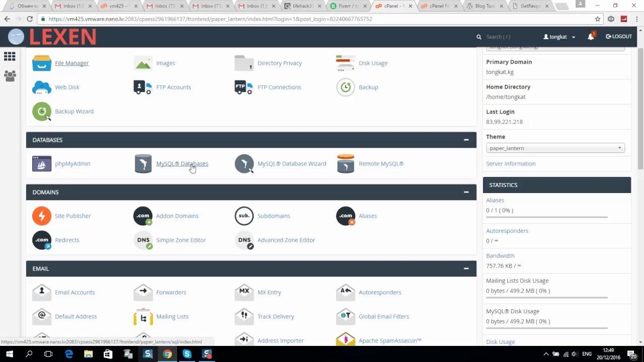Open the Address Importer icon
Viewport: 644px width, 362px height.
[244, 339]
